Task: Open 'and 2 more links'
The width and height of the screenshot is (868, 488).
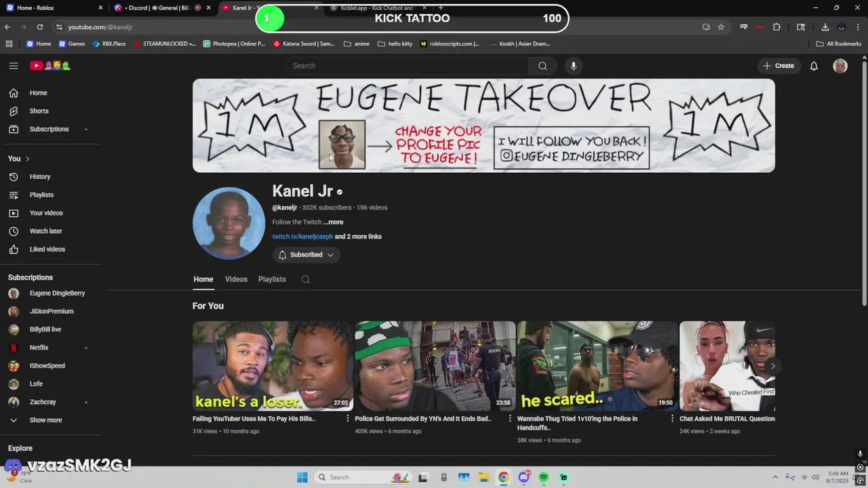Action: (358, 237)
